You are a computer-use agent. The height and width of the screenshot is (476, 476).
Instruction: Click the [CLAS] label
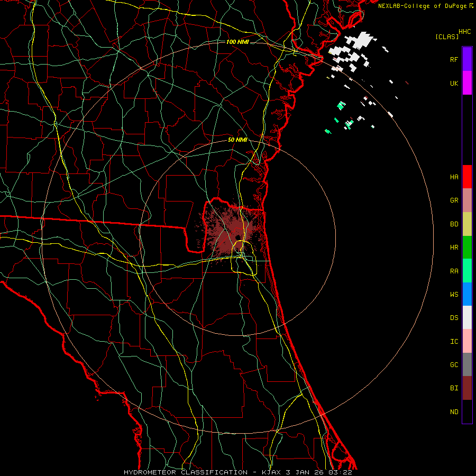(447, 36)
